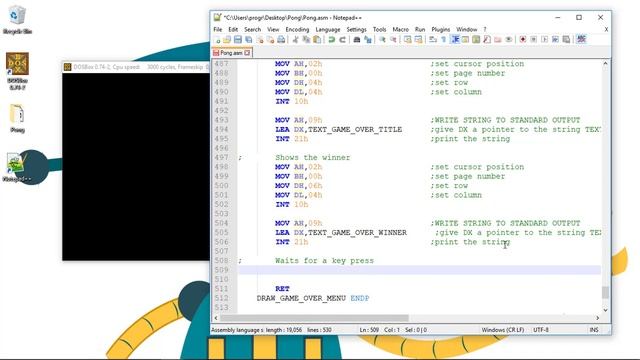Close the Pong.asm tab with its X
This screenshot has width=640, height=360.
(247, 53)
